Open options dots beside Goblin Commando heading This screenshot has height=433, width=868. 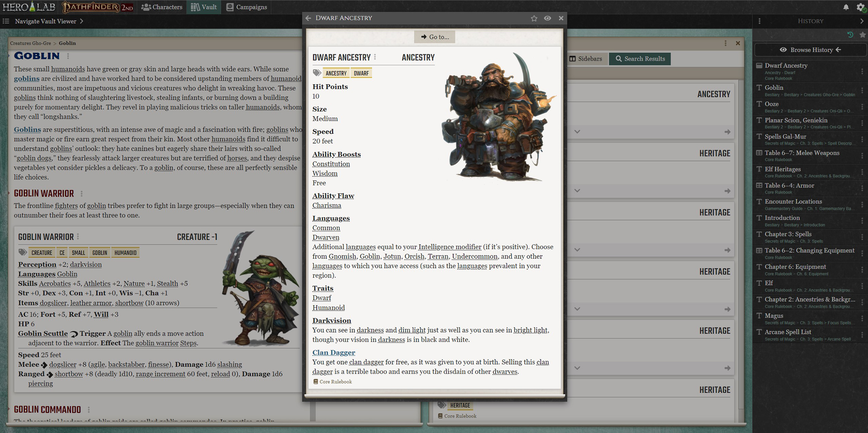coord(89,410)
